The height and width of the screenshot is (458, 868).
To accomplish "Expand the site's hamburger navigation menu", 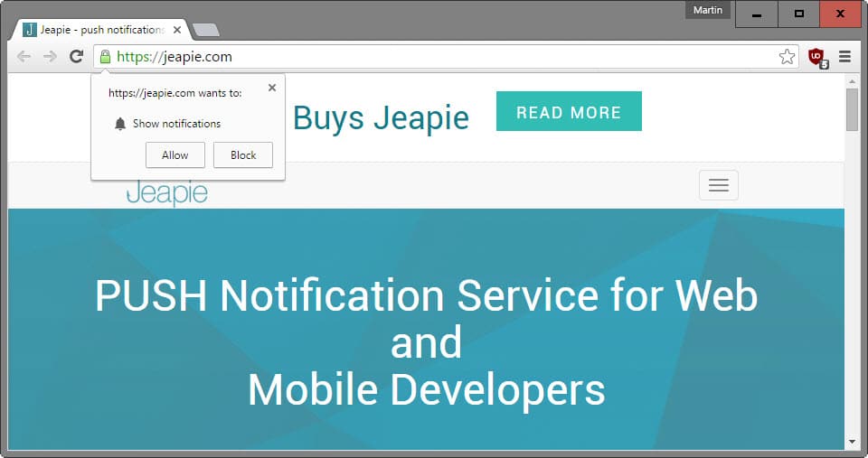I will click(x=719, y=185).
